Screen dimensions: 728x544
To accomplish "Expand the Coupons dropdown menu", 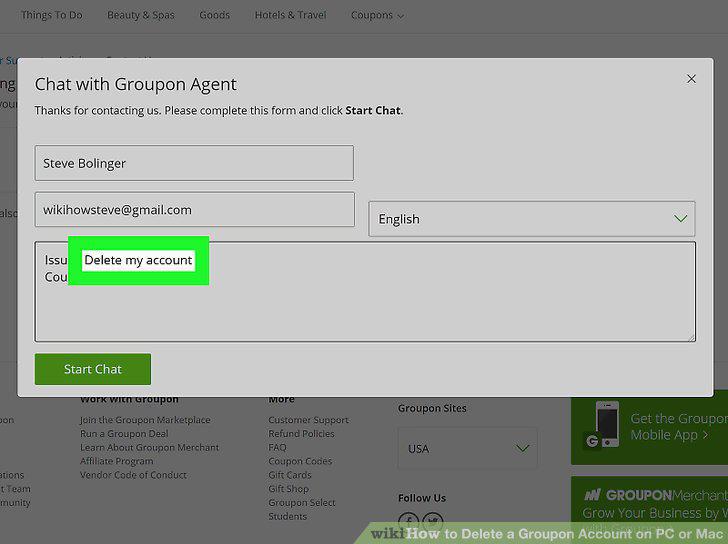I will [377, 15].
